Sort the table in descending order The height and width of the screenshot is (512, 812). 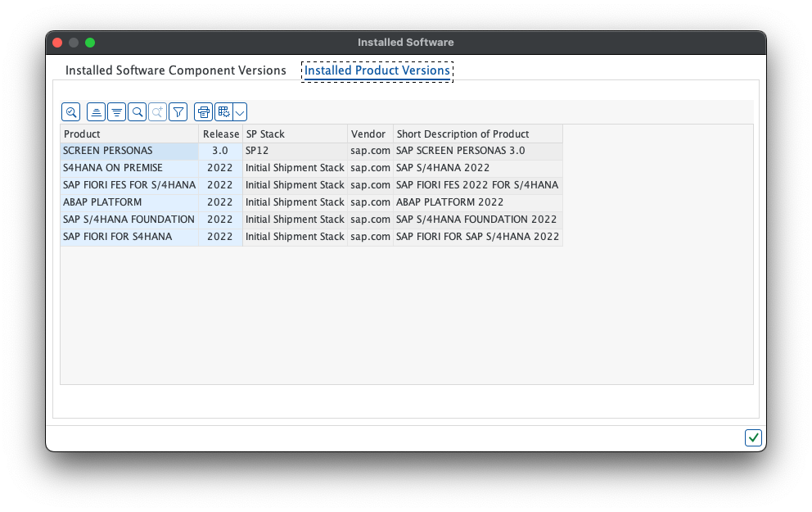[x=116, y=112]
